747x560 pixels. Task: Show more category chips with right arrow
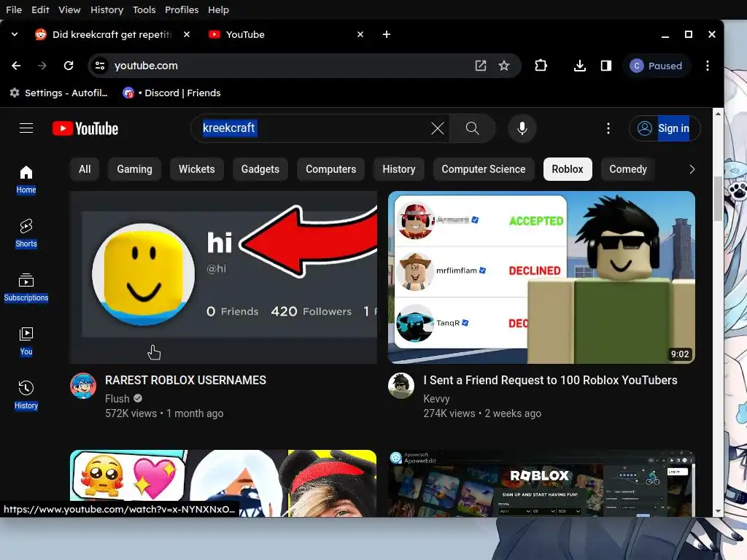(692, 169)
